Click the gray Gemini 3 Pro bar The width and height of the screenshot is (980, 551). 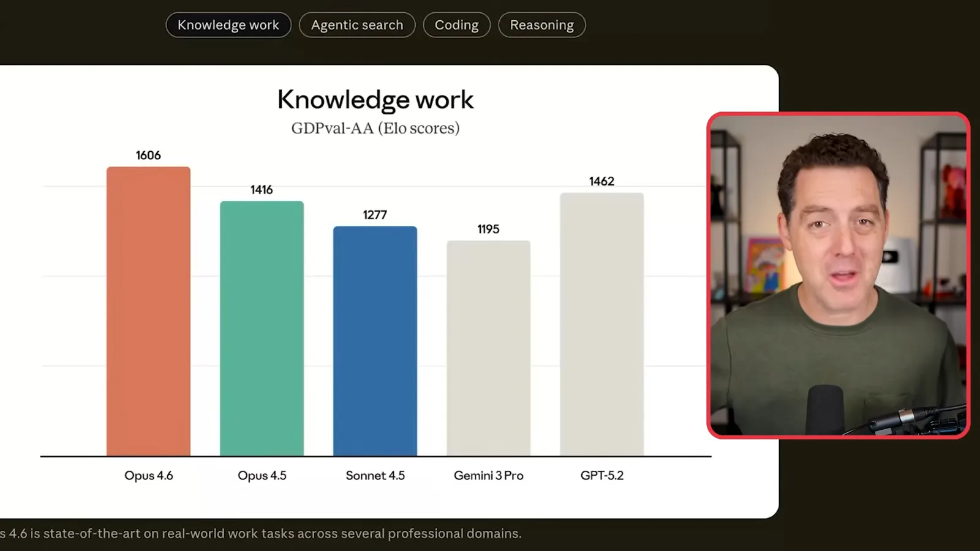[488, 348]
